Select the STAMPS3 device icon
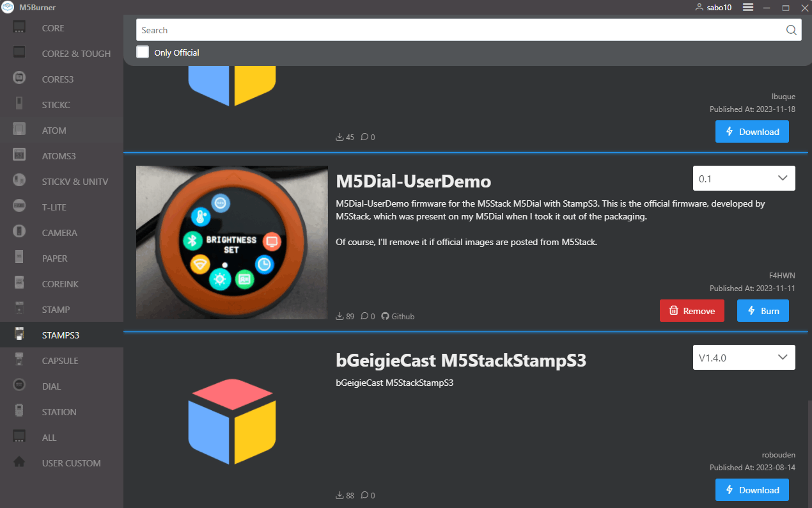The height and width of the screenshot is (508, 812). click(x=19, y=335)
